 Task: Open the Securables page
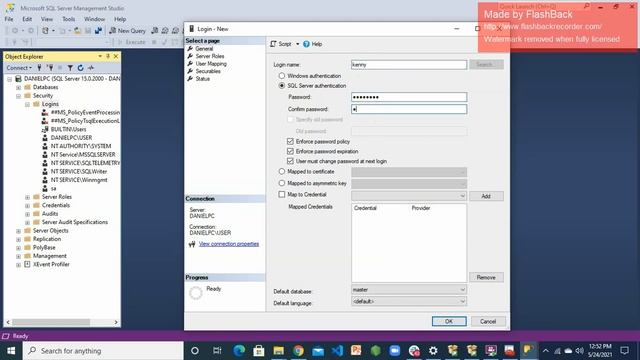click(x=208, y=71)
